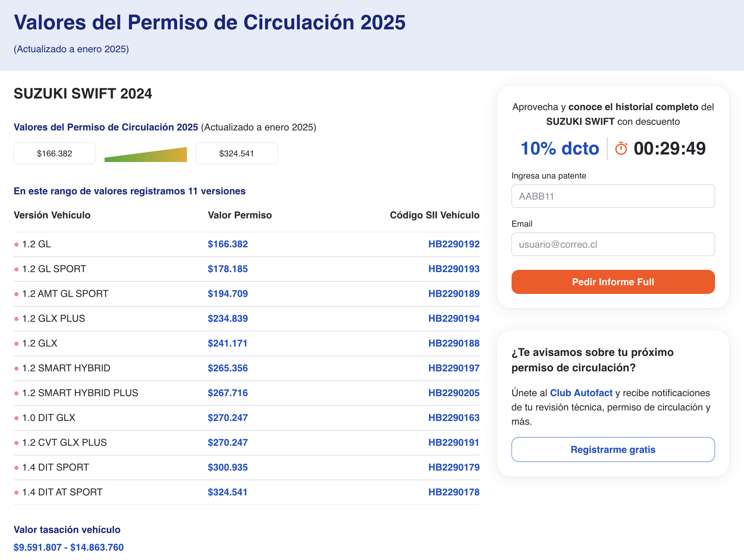Viewport: 744px width, 560px height.
Task: Select the pink dot next to 1.2 GL
Action: tap(16, 244)
